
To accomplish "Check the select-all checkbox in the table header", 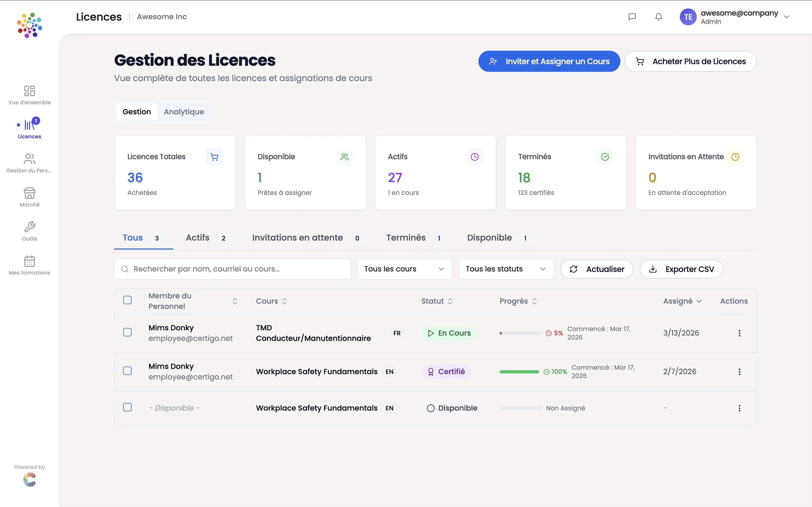I will click(127, 300).
